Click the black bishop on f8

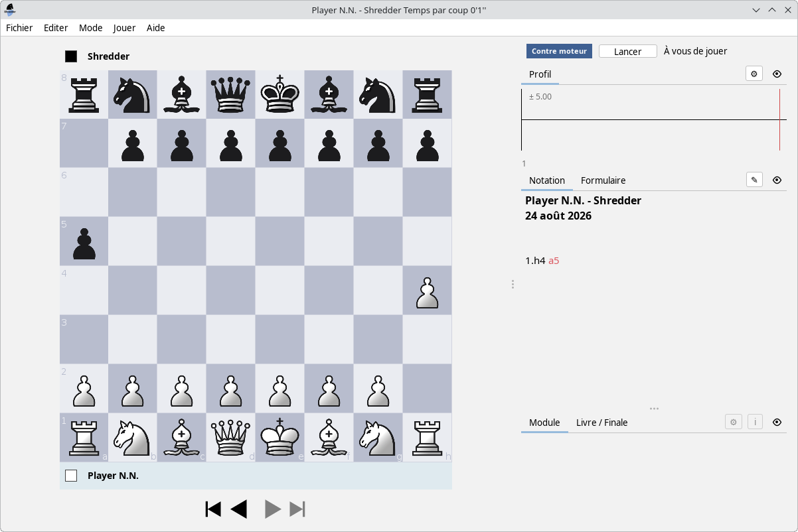pos(329,94)
